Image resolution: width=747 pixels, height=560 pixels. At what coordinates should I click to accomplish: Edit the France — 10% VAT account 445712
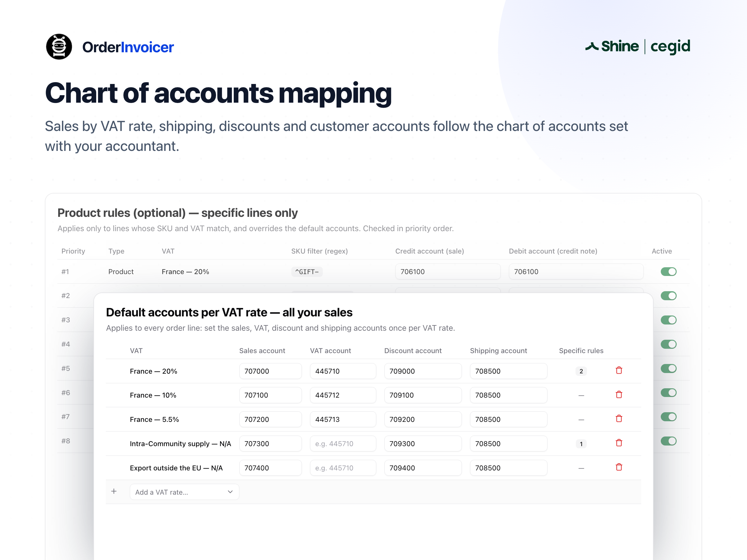point(343,395)
